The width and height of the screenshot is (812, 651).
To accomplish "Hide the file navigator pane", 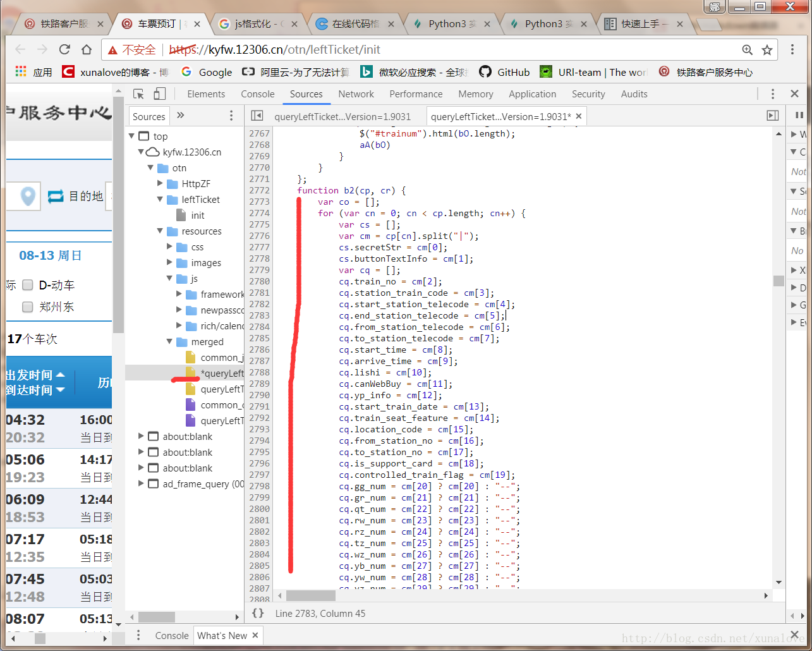I will [x=257, y=116].
